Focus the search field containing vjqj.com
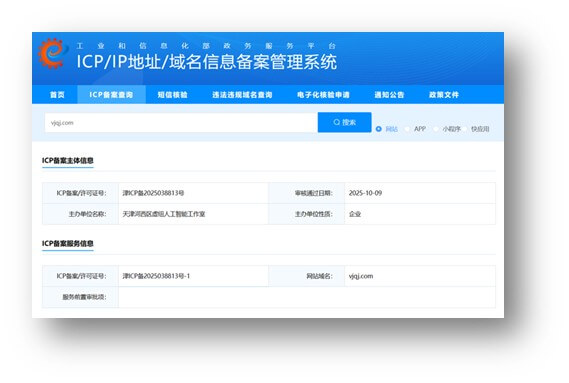Viewport: 569px width, 383px height. point(181,123)
